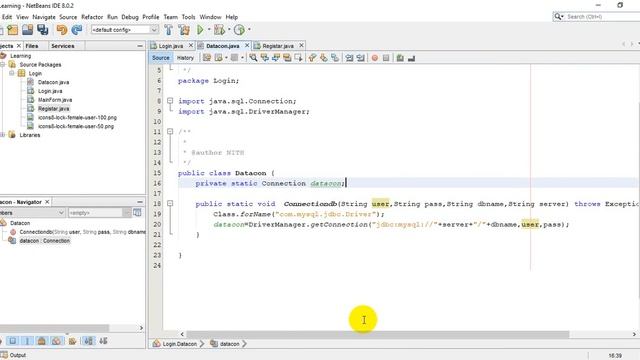The image size is (640, 360).
Task: Click inside the Search (Ctrl+I) field
Action: click(x=600, y=17)
